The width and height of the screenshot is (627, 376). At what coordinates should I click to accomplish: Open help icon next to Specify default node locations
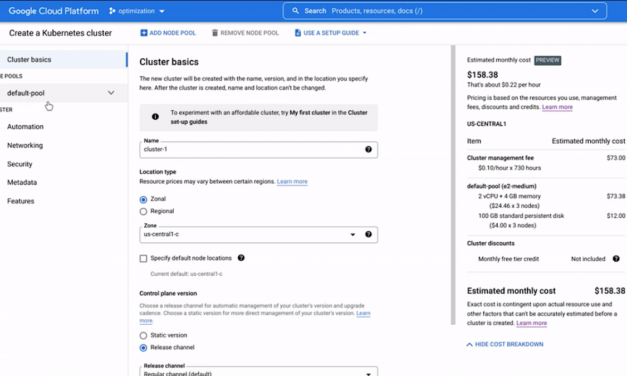241,258
